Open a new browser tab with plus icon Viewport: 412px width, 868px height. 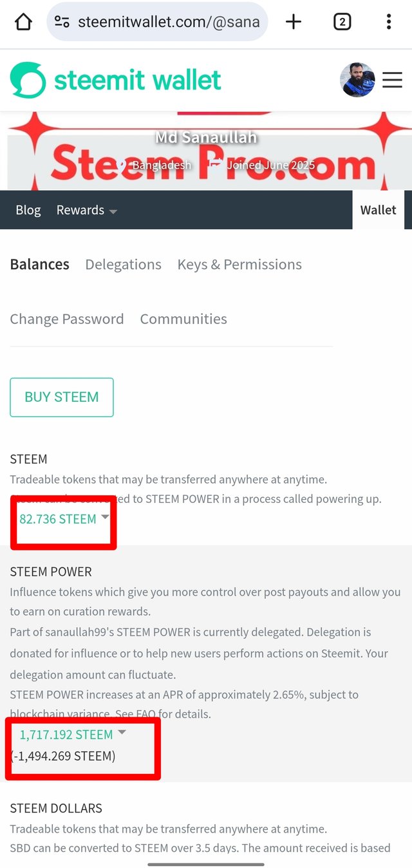click(x=294, y=23)
